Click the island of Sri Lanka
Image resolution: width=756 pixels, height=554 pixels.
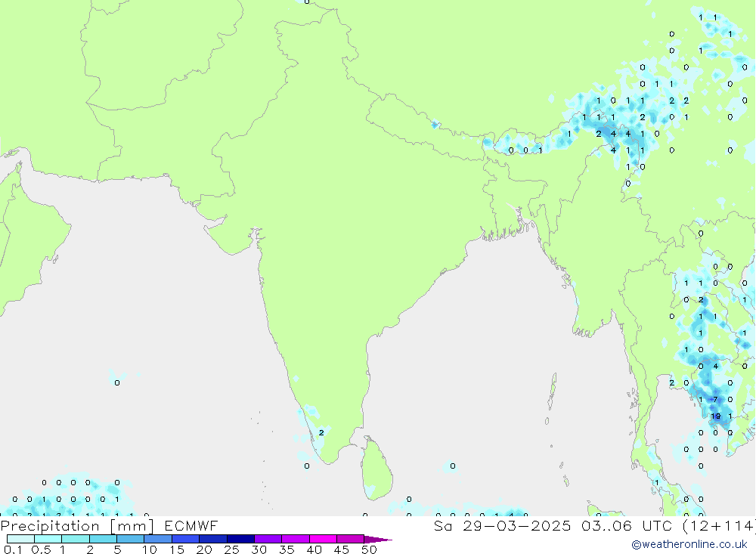[x=377, y=469]
